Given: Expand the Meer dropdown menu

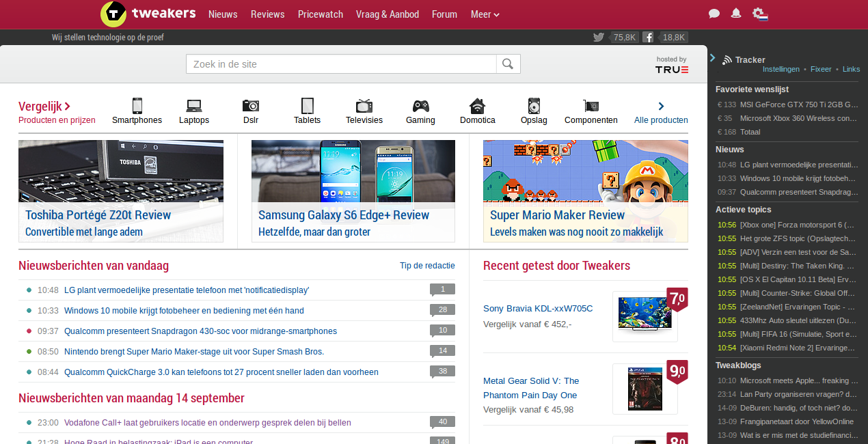Looking at the screenshot, I should pos(485,14).
